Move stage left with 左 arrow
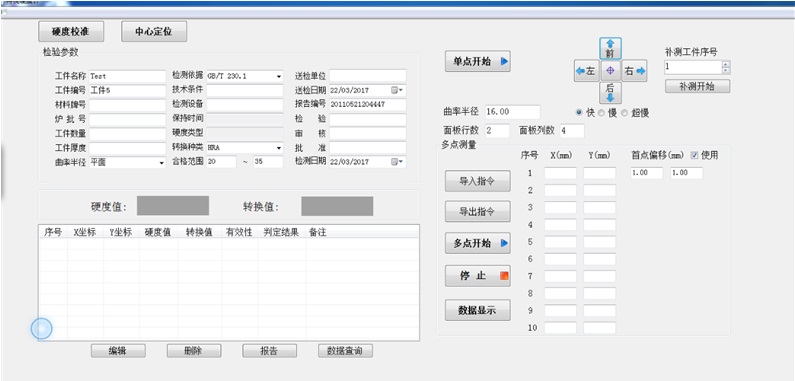 pos(587,72)
